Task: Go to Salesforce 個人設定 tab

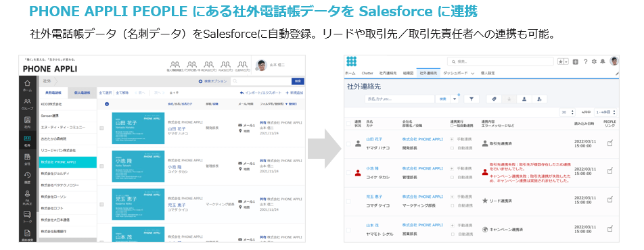Action: click(x=488, y=73)
